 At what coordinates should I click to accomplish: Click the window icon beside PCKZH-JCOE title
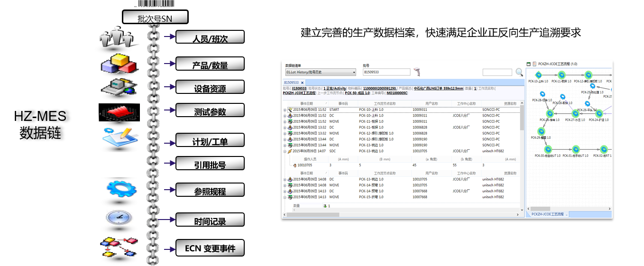[529, 64]
